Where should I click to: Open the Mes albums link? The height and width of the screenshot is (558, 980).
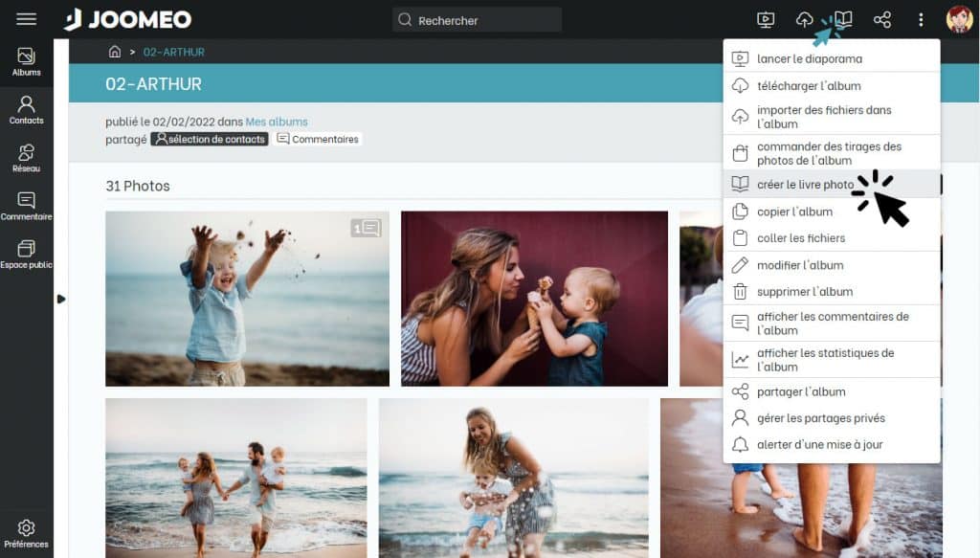pos(277,122)
